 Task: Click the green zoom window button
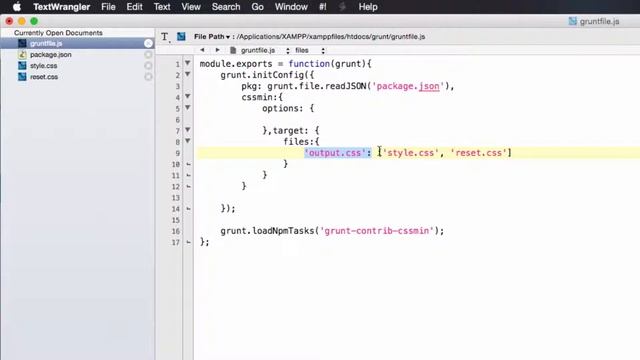pos(34,21)
